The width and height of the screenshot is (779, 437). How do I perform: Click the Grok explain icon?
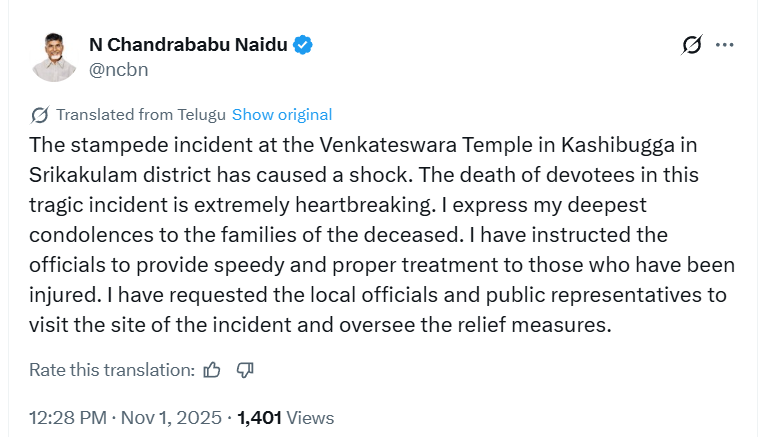(691, 45)
